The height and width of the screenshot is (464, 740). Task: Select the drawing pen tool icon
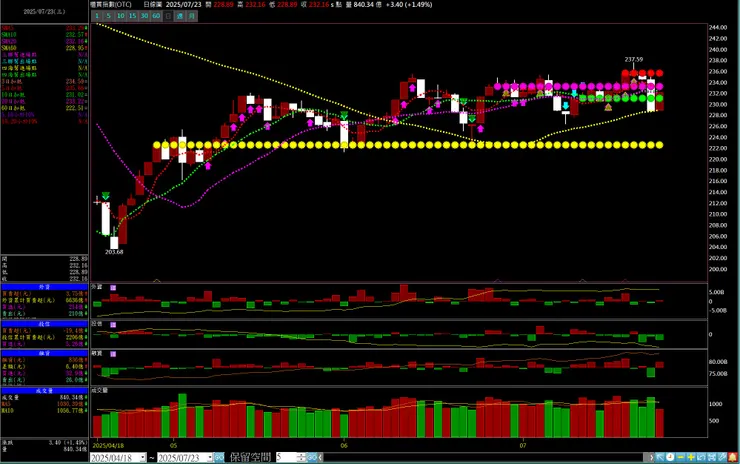point(722,457)
